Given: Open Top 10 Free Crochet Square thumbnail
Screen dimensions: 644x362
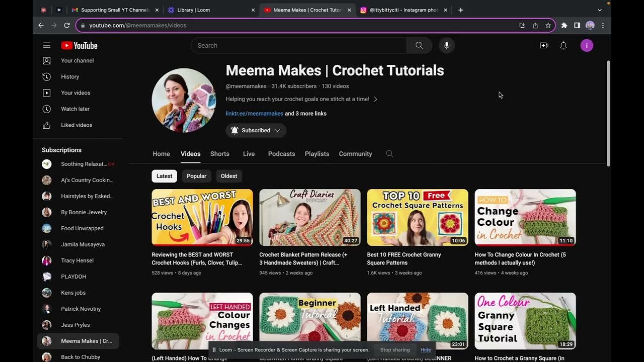Looking at the screenshot, I should 418,217.
